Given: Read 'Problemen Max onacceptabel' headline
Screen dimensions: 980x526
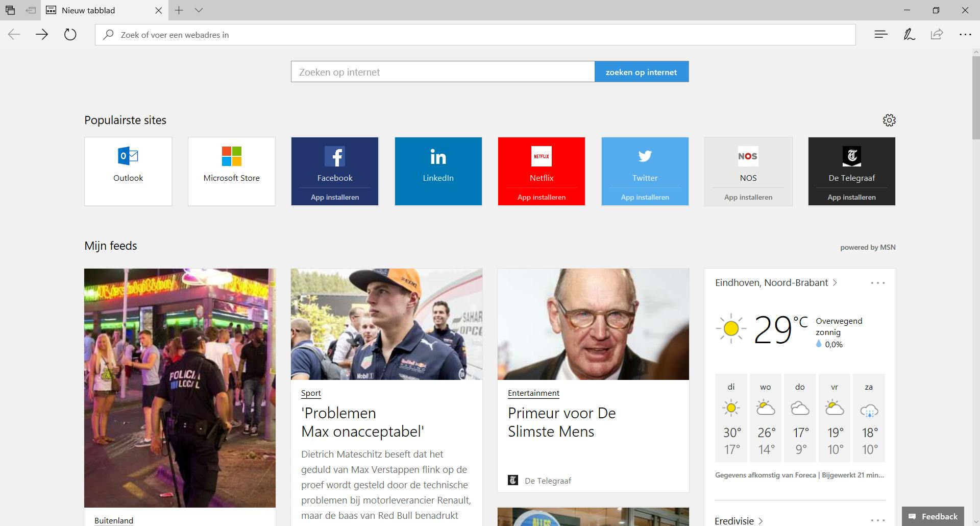Looking at the screenshot, I should [363, 422].
